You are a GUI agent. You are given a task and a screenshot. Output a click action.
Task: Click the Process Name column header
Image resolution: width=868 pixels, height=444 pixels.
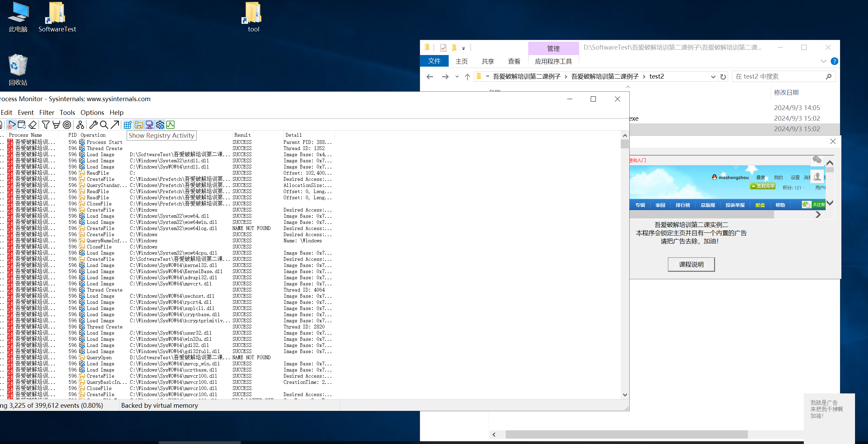pyautogui.click(x=32, y=135)
